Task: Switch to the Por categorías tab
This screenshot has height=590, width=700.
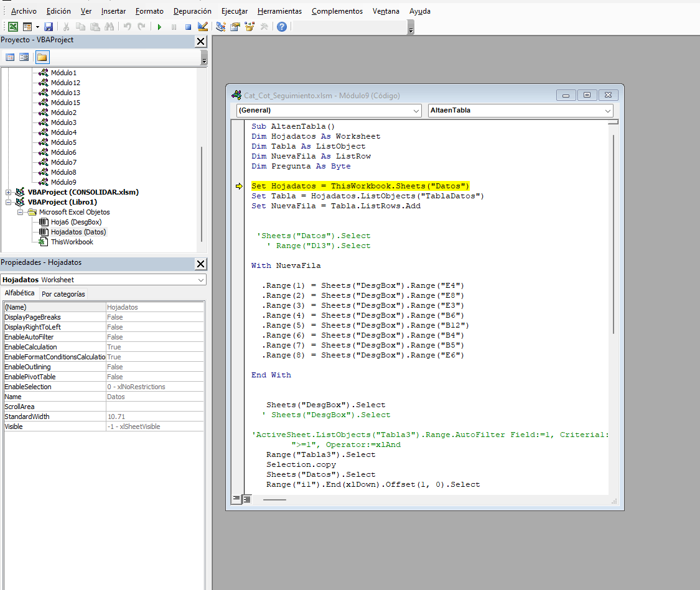Action: [x=63, y=294]
